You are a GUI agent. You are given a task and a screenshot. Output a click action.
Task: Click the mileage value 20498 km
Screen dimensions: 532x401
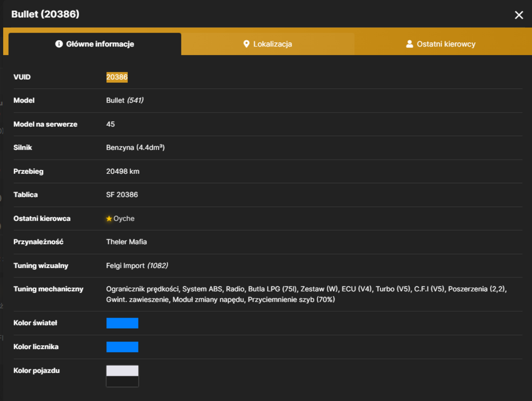pos(123,172)
